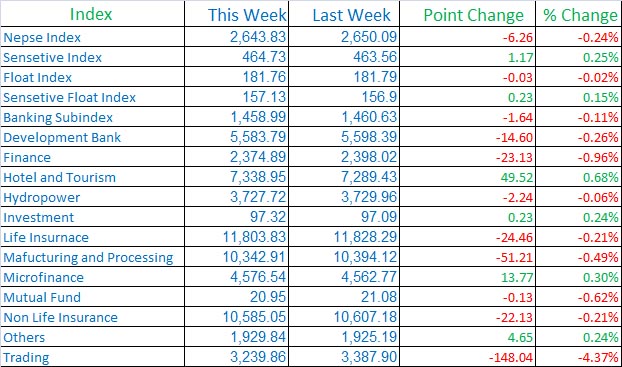Select Trading percent change -4.37%
622x367 pixels.
(x=598, y=357)
